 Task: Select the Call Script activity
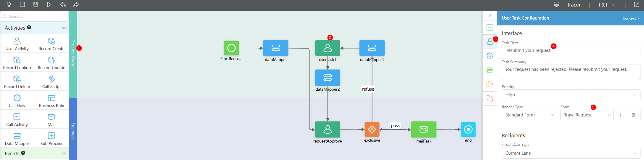point(52,81)
